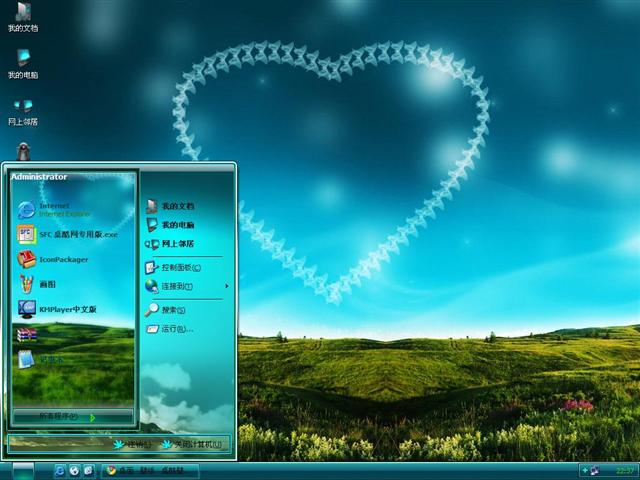The height and width of the screenshot is (480, 640).
Task: Open 我的文档 in start menu right pane
Action: [x=170, y=206]
